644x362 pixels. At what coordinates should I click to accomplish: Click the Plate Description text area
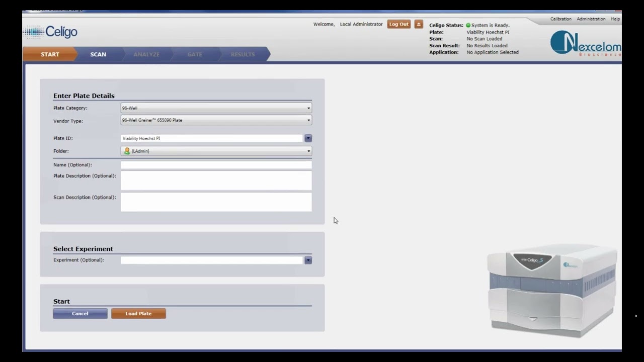click(x=216, y=180)
